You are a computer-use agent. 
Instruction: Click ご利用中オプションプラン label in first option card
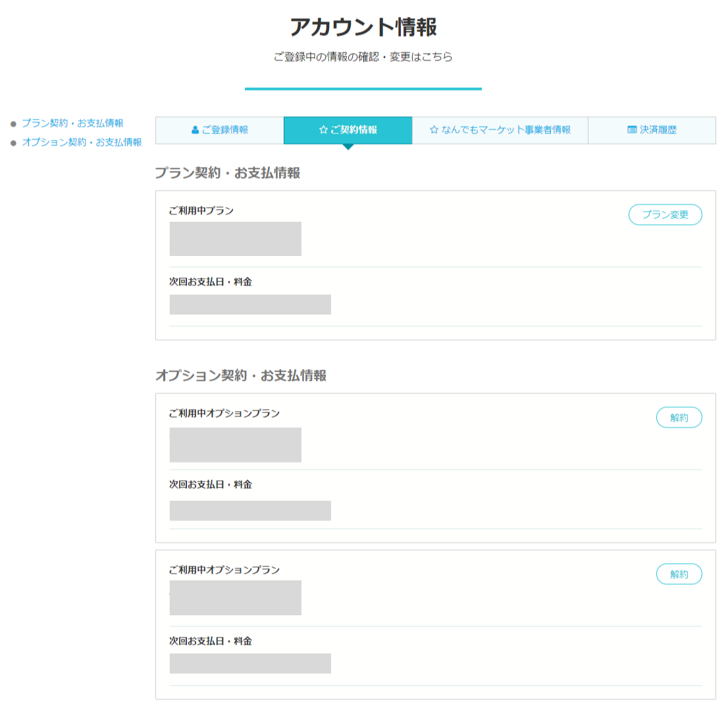point(224,413)
